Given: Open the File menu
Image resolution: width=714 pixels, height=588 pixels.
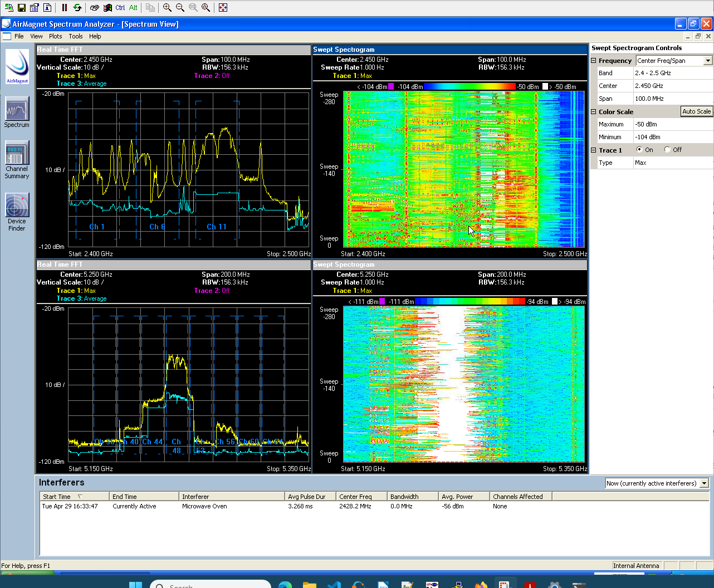Looking at the screenshot, I should click(19, 36).
